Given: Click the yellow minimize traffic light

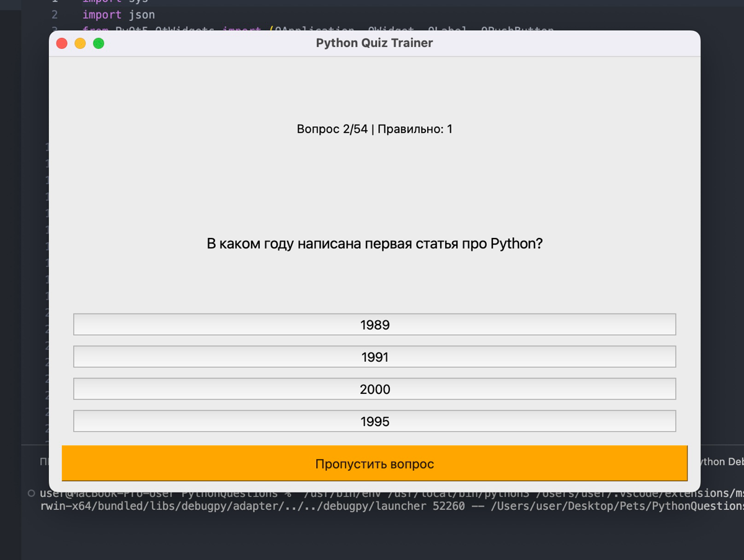Looking at the screenshot, I should tap(80, 45).
